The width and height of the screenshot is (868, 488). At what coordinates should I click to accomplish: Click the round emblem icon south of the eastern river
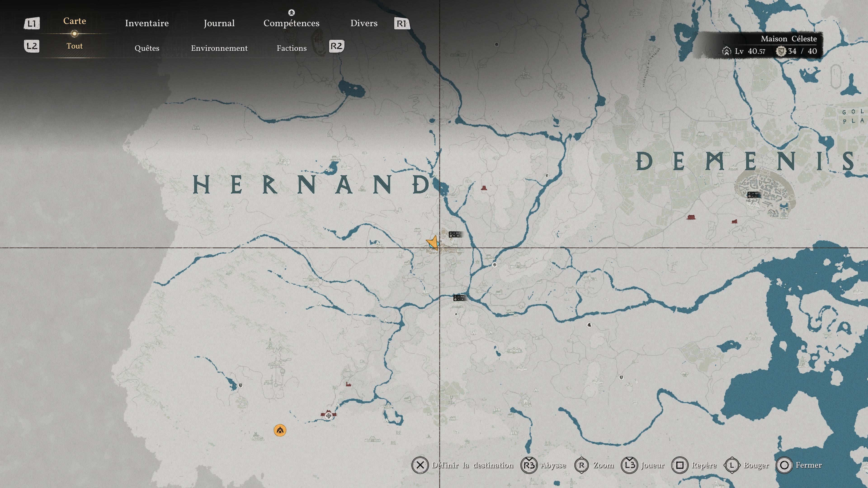pos(589,325)
